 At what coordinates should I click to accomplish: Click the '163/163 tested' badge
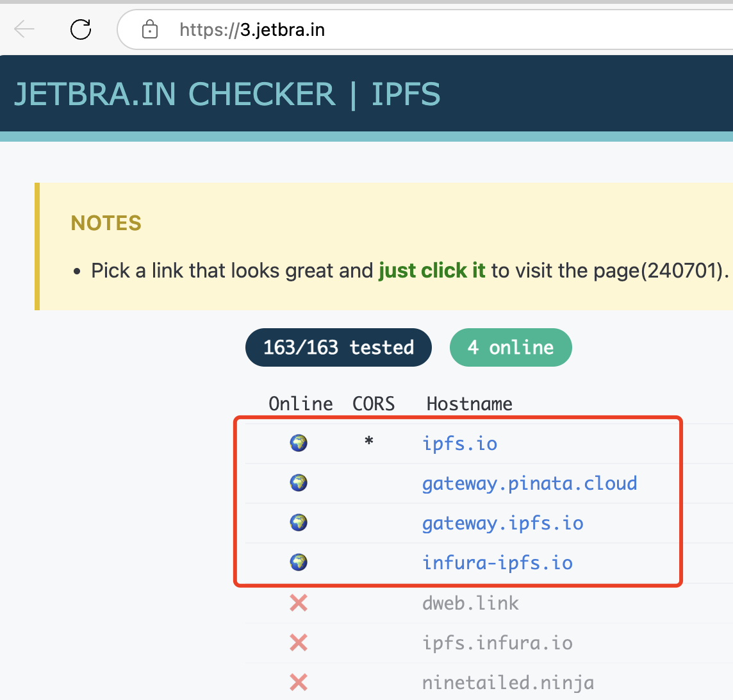click(x=338, y=347)
